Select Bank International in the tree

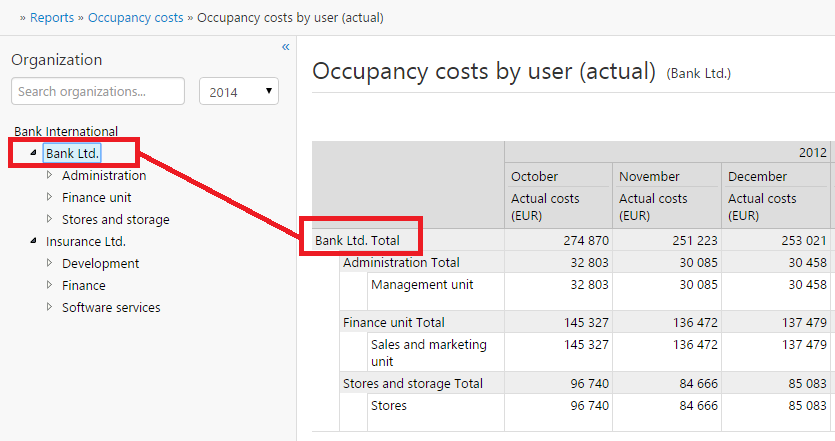66,131
